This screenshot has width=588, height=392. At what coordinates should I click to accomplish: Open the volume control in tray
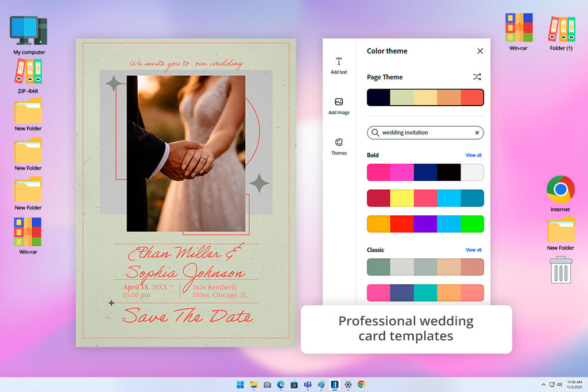[559, 385]
